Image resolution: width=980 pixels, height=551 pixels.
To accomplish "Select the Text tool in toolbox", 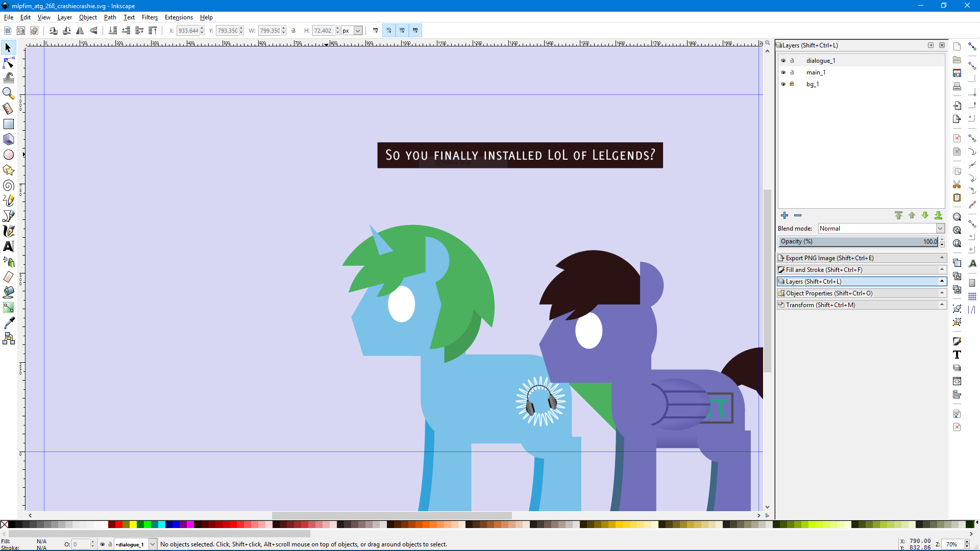I will 9,246.
